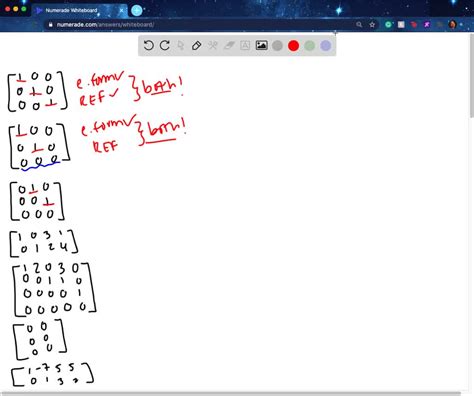Click the horizontal scrollbar at bottom
The image size is (474, 396).
point(231,394)
